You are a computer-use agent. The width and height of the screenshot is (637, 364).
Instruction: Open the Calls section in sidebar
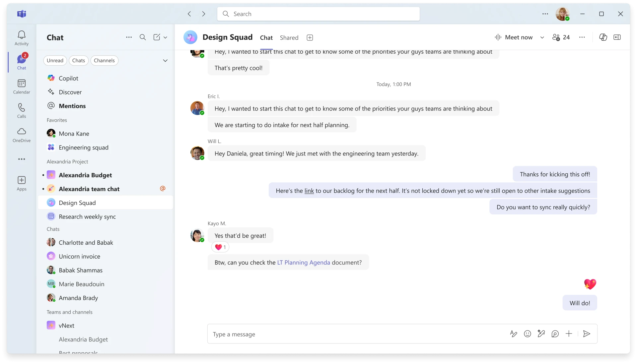pos(21,110)
